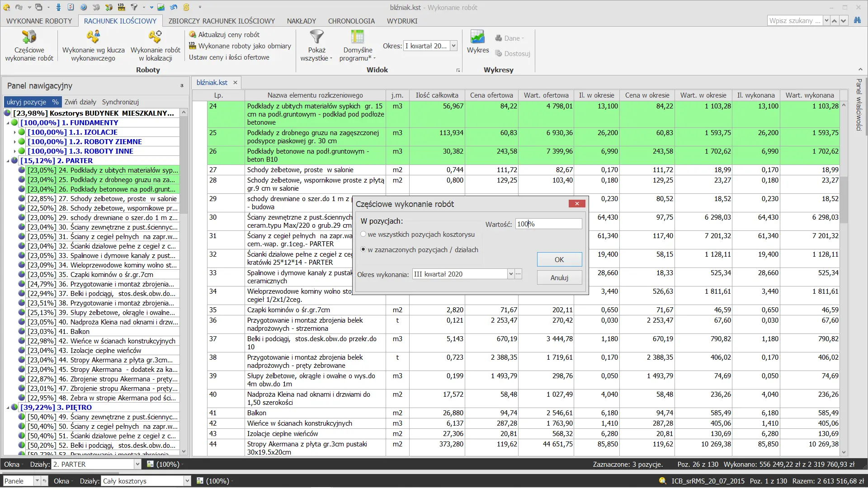Click the Wart. wykonana column header
The height and width of the screenshot is (488, 868).
coord(809,95)
